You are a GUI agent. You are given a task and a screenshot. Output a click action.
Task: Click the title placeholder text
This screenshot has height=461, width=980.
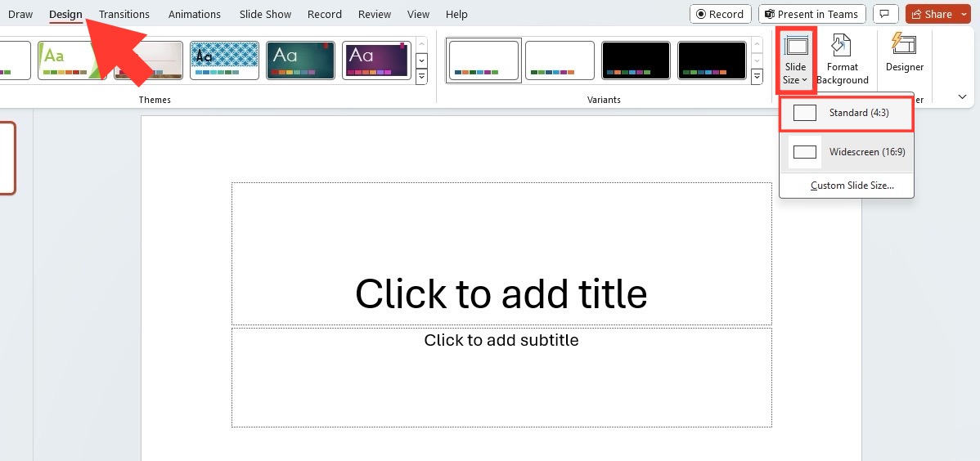click(501, 293)
